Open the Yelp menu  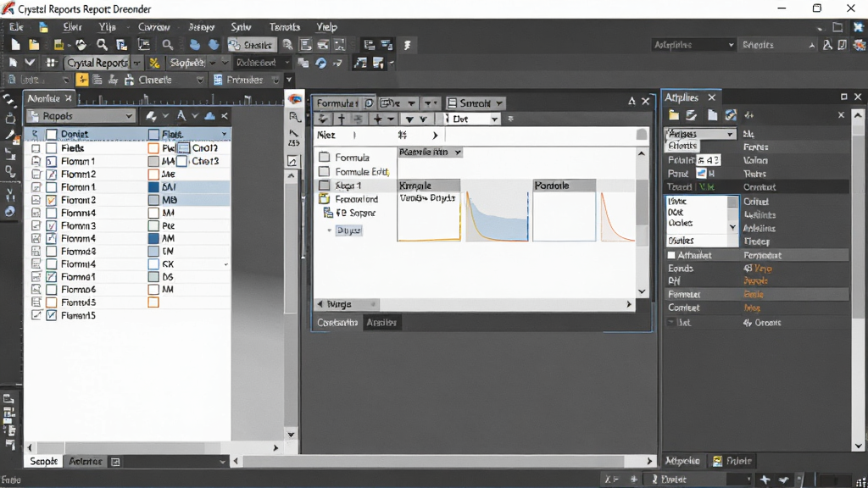tap(326, 26)
